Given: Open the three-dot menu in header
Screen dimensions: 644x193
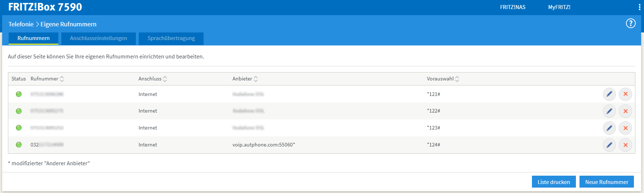Looking at the screenshot, I should (x=639, y=7).
